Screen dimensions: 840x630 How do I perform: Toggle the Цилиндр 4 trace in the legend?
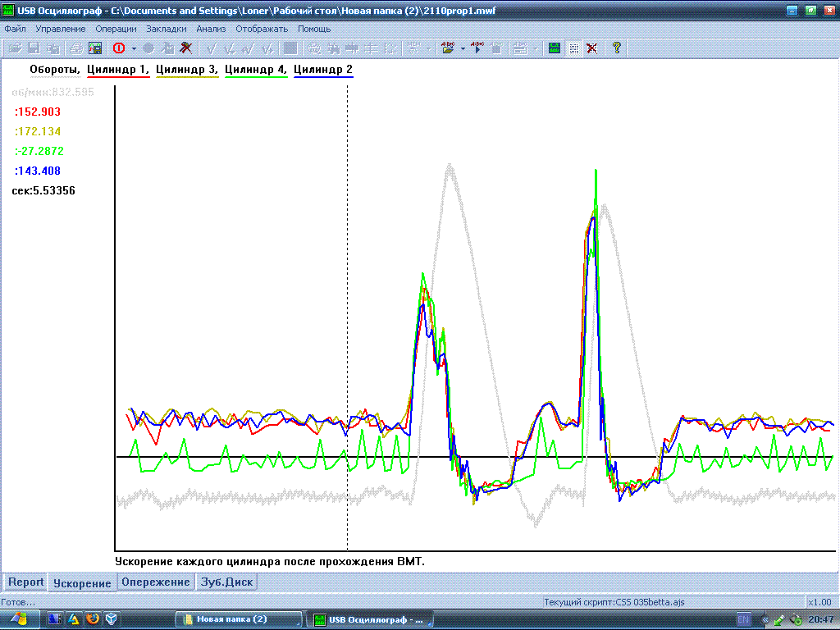(x=255, y=70)
